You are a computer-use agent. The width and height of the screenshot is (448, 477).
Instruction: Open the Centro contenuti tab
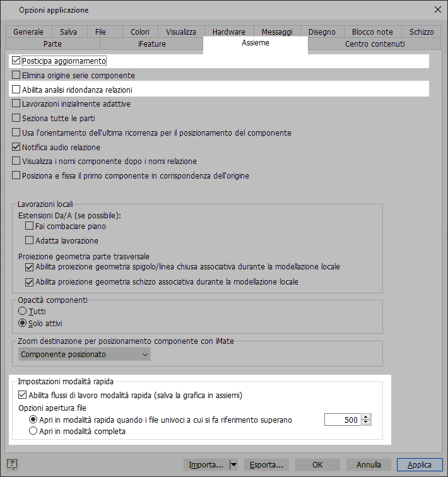(x=375, y=44)
